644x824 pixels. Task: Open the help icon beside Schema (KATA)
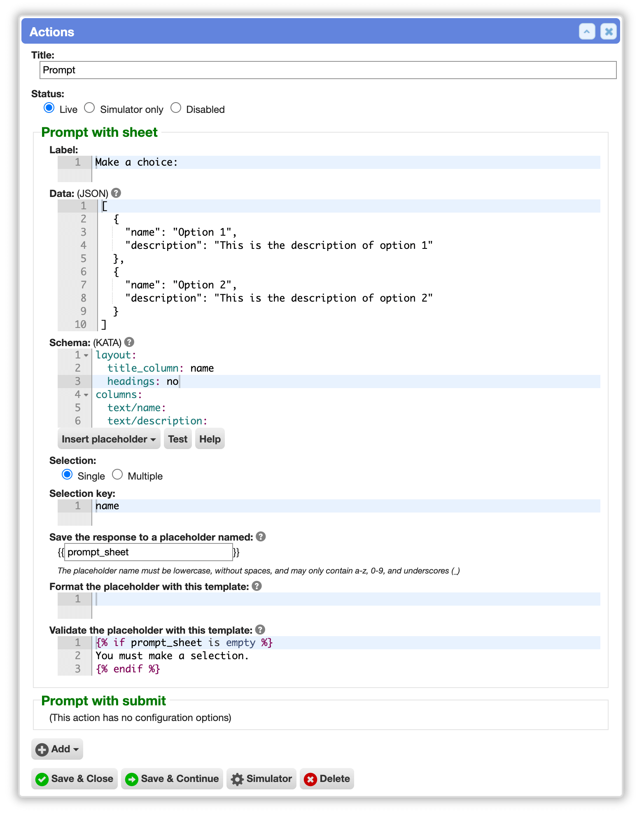(129, 342)
